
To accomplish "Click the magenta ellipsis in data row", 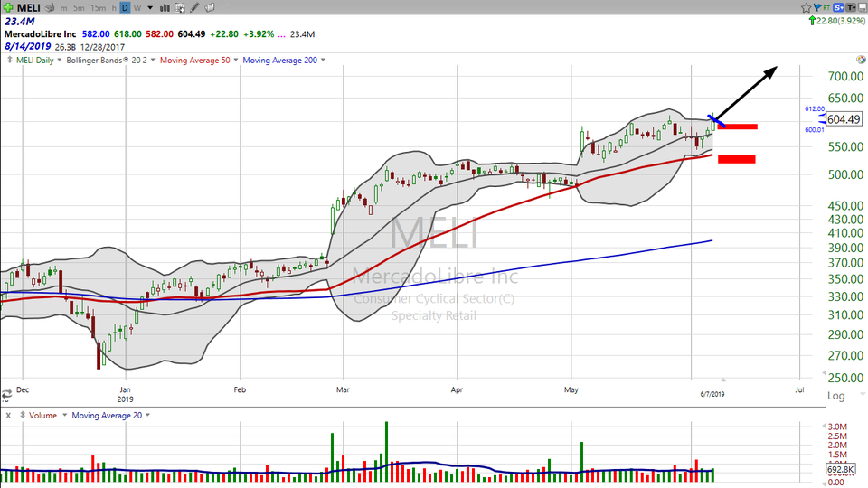I will point(282,34).
